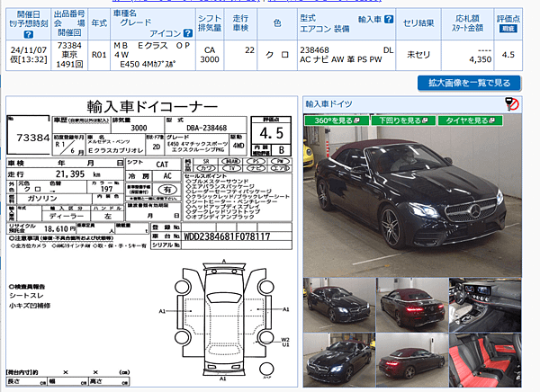
Task: Click grade text E450 4Mカブスポ
Action: [148, 65]
